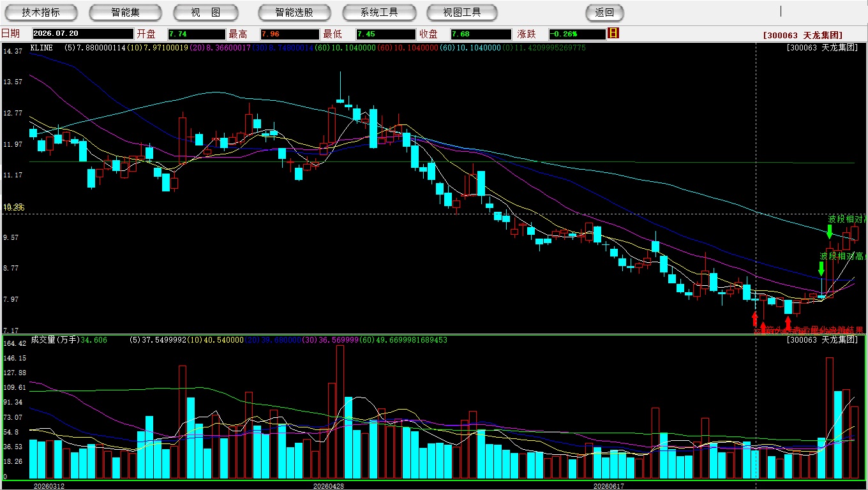
Task: Click the rightmost red up-arrow signal marker
Action: pos(788,322)
